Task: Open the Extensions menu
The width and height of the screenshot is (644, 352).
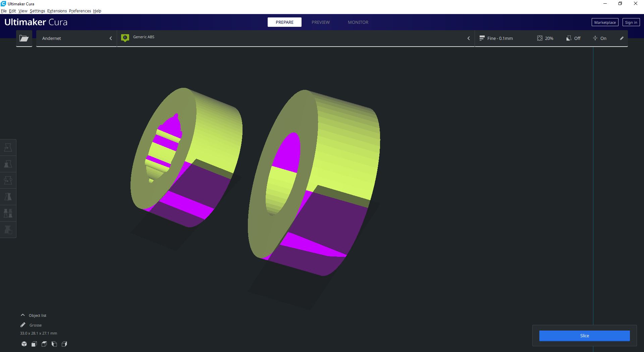Action: click(57, 11)
